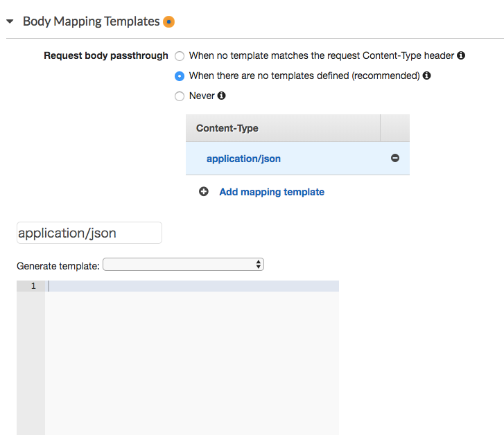The width and height of the screenshot is (504, 435).
Task: Choose 'When there are no templates defined' radio
Action: pyautogui.click(x=180, y=76)
